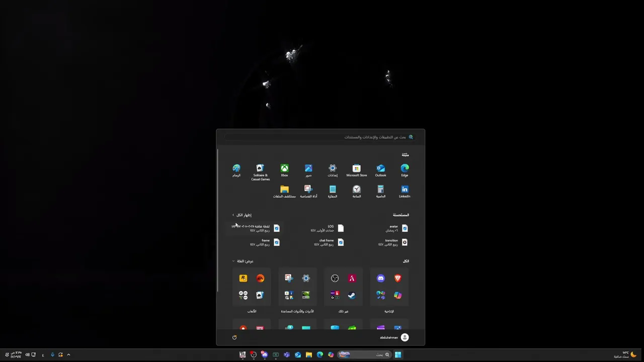
Task: Open the Clock (الساعة) pinned app
Action: [356, 192]
